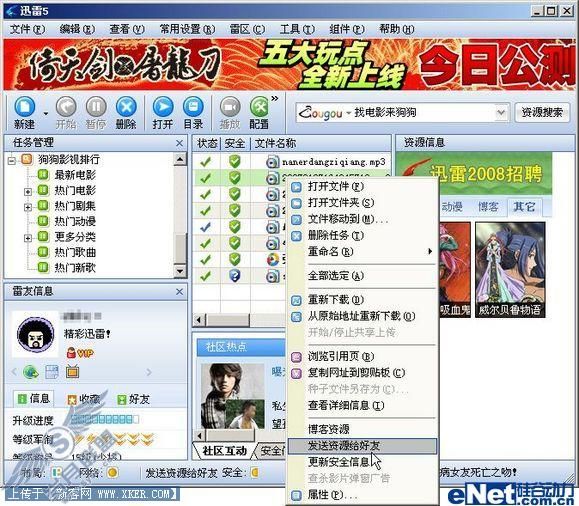The image size is (579, 506).
Task: Choose 全部选定 from context menu
Action: click(x=363, y=276)
